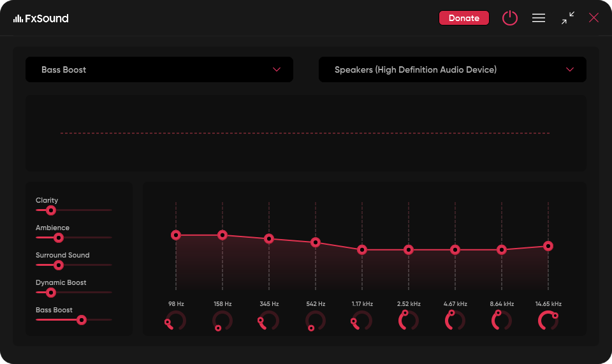
Task: Select the 4.67 kHz EQ band gain point
Action: point(455,250)
